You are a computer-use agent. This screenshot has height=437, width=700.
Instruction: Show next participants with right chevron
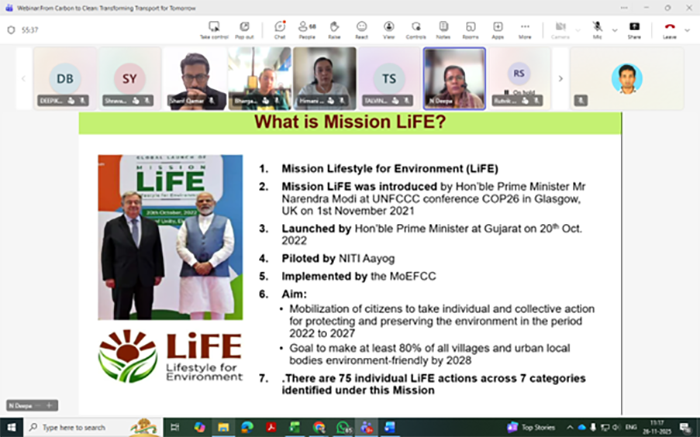560,78
